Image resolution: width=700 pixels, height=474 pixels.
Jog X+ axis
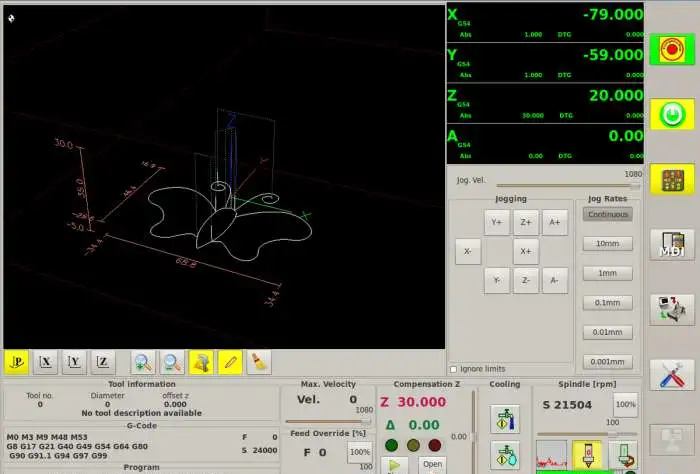point(526,251)
